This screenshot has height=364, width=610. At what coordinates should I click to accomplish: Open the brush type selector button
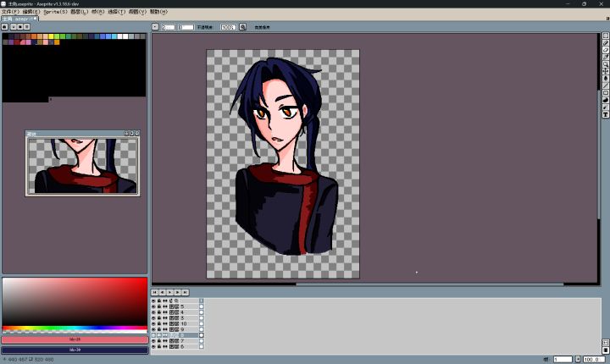[155, 27]
